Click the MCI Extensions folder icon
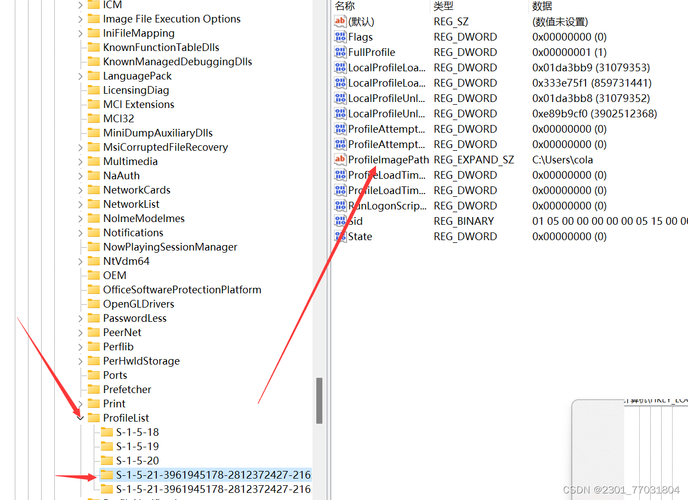 [x=93, y=104]
